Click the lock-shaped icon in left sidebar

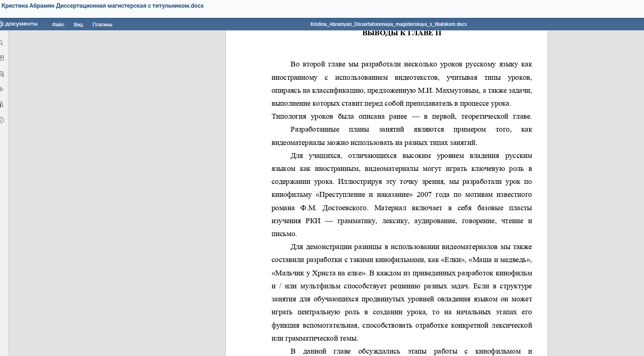pos(2,104)
